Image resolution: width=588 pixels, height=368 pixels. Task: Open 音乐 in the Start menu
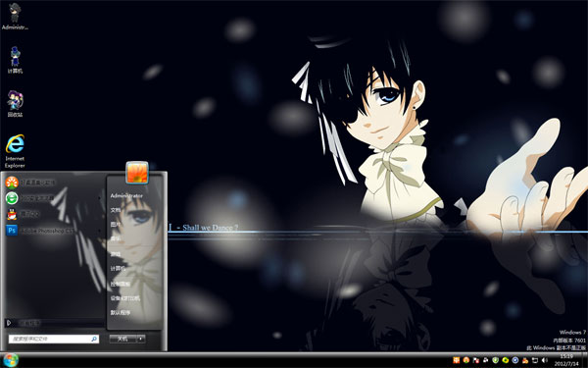[x=116, y=238]
